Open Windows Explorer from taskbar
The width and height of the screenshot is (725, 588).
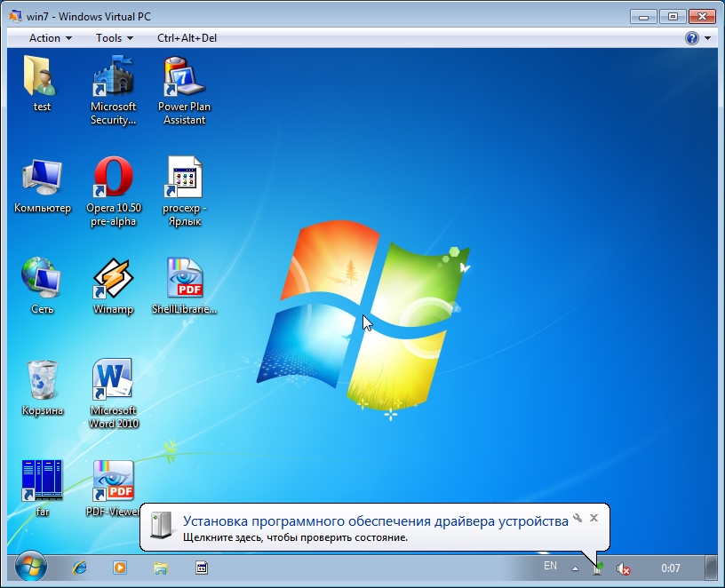coord(161,568)
